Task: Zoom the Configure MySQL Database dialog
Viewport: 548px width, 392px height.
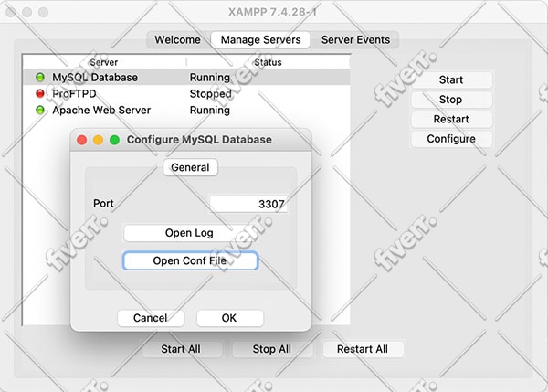Action: click(115, 140)
